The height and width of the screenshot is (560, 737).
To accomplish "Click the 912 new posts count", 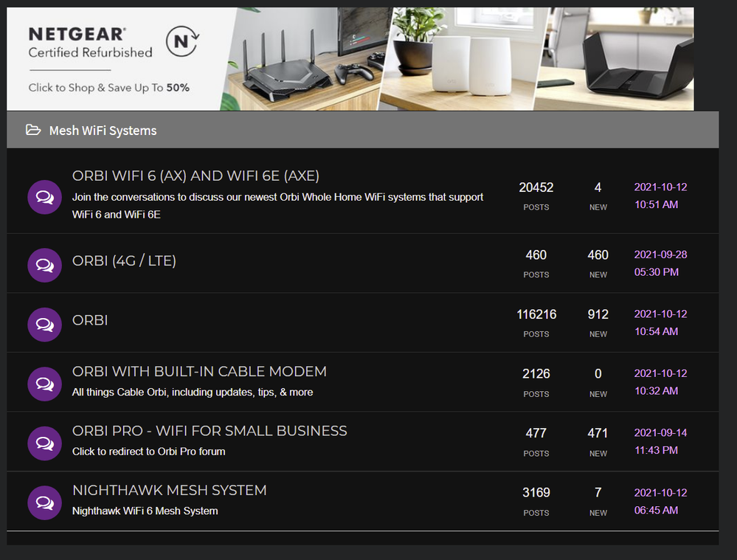I will point(598,314).
